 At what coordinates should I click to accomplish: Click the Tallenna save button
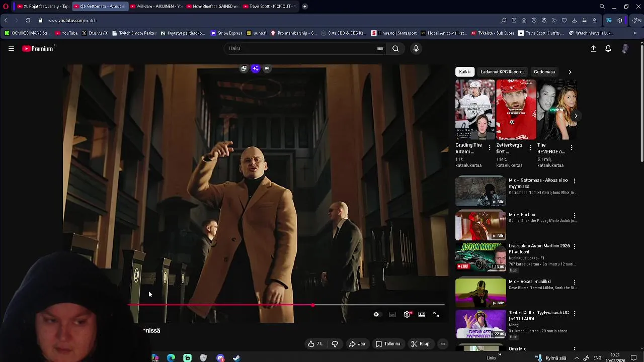(388, 344)
